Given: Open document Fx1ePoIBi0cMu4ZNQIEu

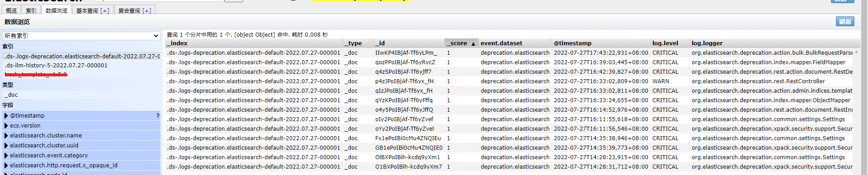Looking at the screenshot, I should tap(408, 138).
